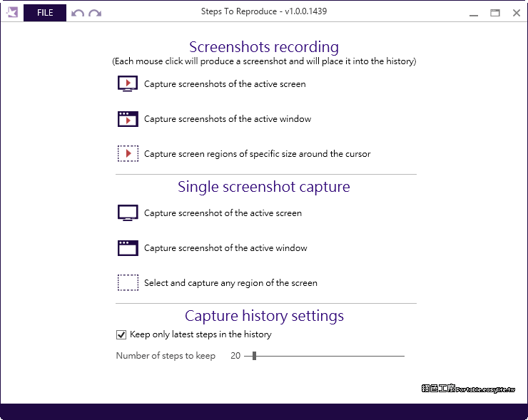Click single active window capture icon
This screenshot has width=528, height=420.
pos(128,248)
